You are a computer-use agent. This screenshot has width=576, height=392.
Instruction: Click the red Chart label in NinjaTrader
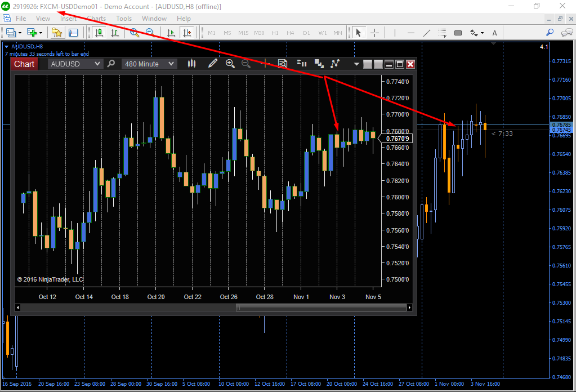coord(24,64)
